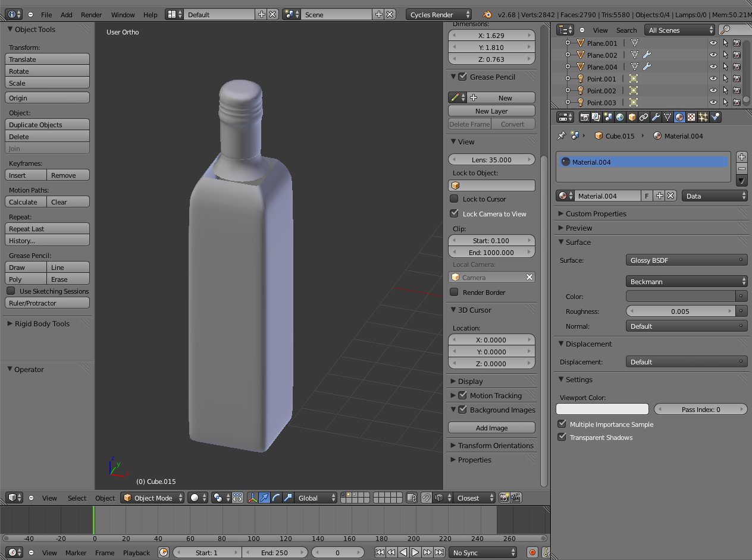This screenshot has width=752, height=560.
Task: Click the pin icon in properties breadcrumb
Action: point(561,136)
